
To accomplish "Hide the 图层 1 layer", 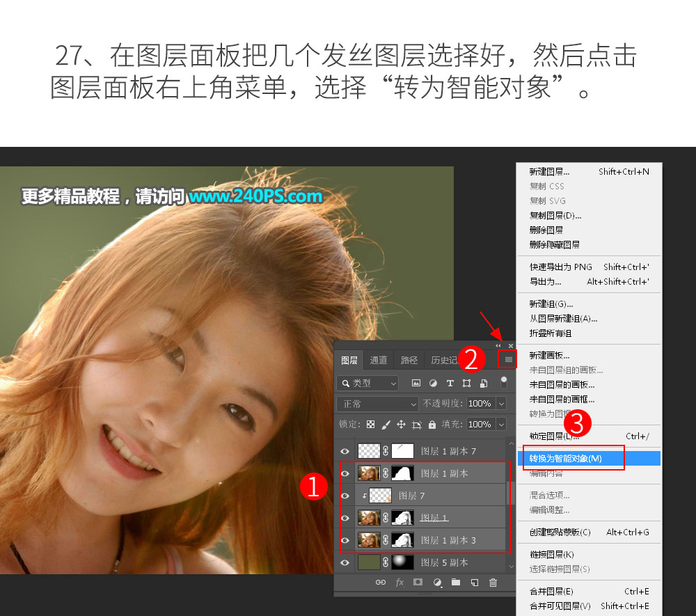I will tap(345, 518).
